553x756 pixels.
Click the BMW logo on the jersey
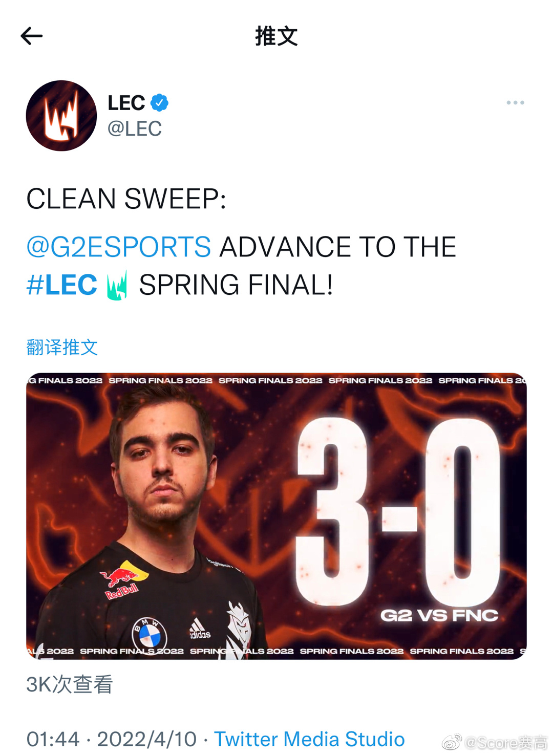coord(149,634)
